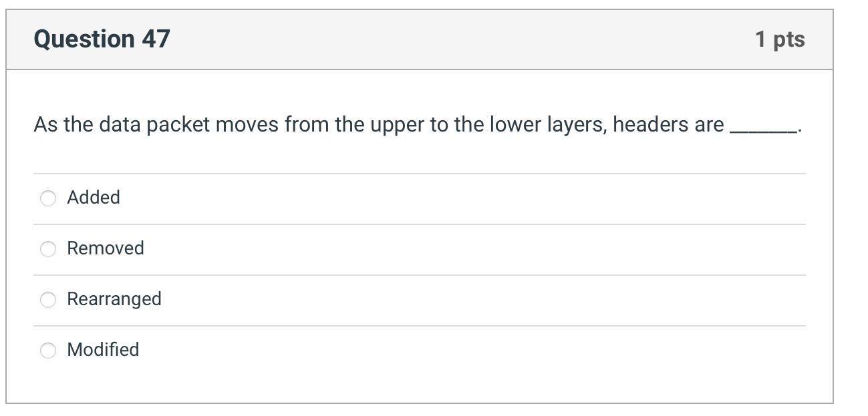Mark the "Modified" radio button
868x416 pixels.
[48, 351]
